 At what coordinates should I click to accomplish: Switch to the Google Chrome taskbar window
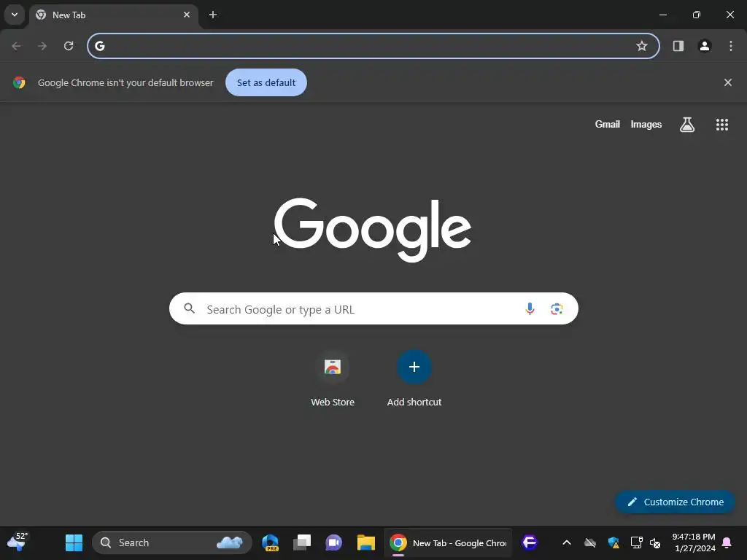point(448,542)
